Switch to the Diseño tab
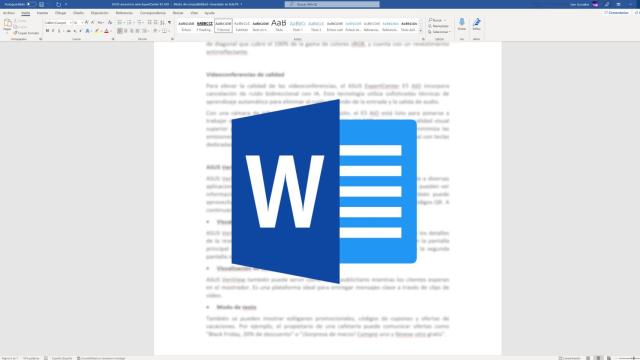The width and height of the screenshot is (640, 360). point(78,13)
